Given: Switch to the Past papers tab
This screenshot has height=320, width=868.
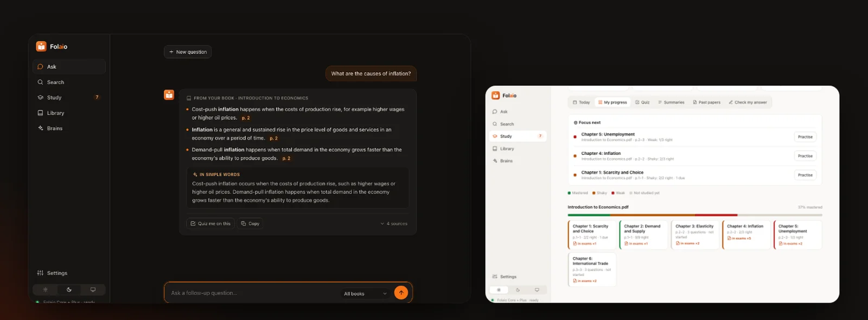Looking at the screenshot, I should point(707,102).
